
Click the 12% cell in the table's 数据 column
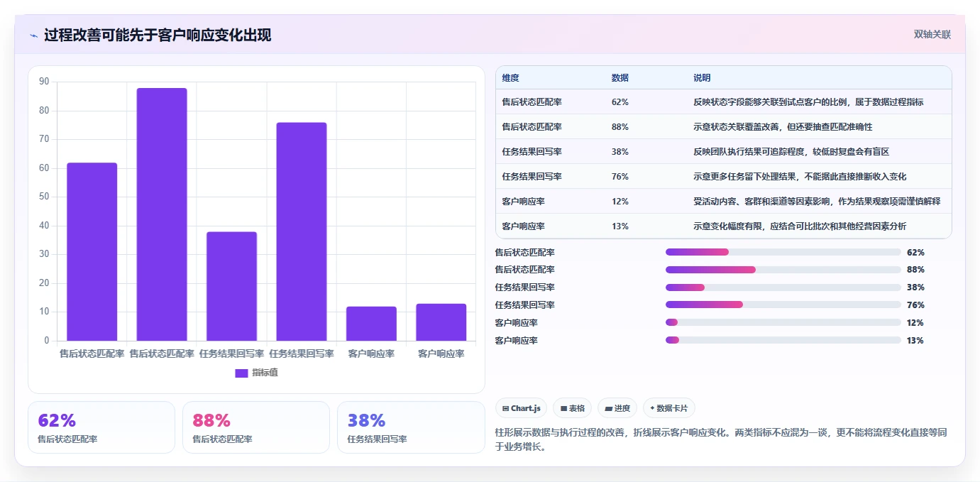tap(620, 202)
